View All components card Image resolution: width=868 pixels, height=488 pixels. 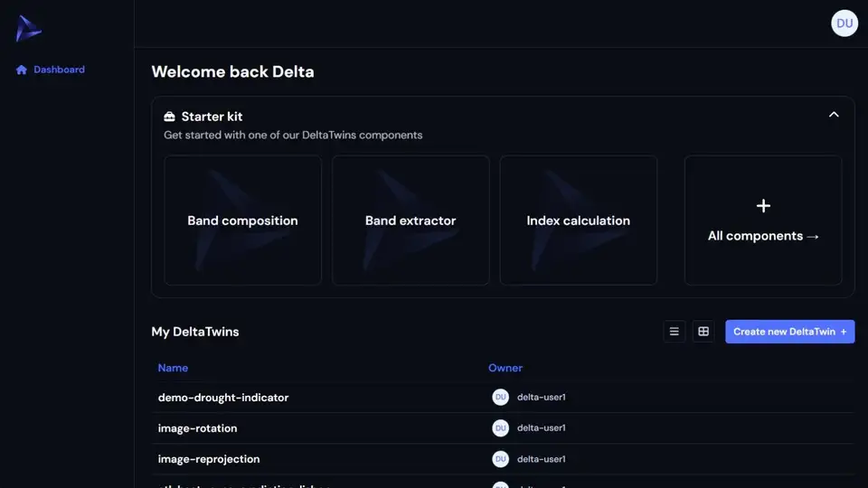763,221
